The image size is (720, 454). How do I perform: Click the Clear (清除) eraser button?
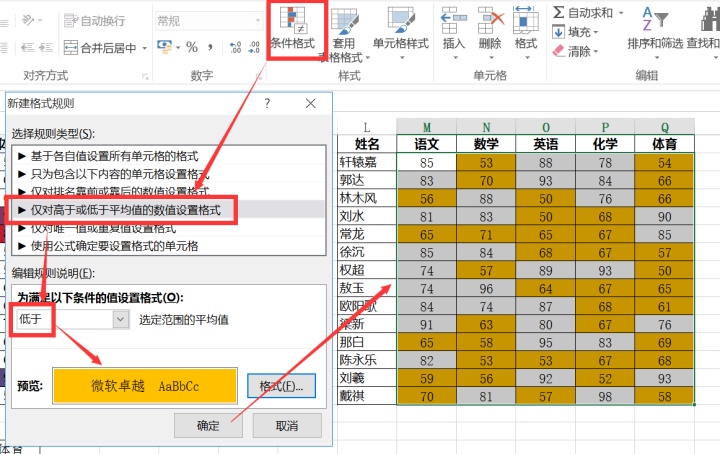(572, 51)
